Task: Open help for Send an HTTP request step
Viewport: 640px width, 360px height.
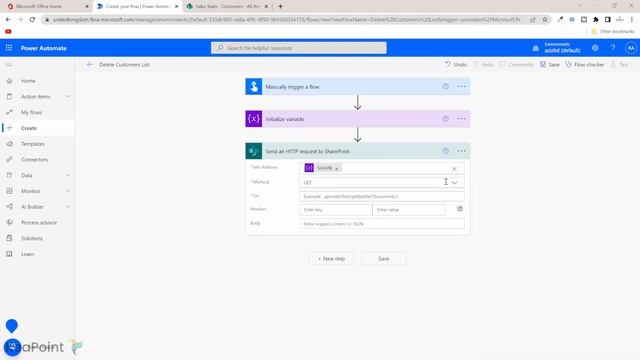Action: (x=445, y=151)
